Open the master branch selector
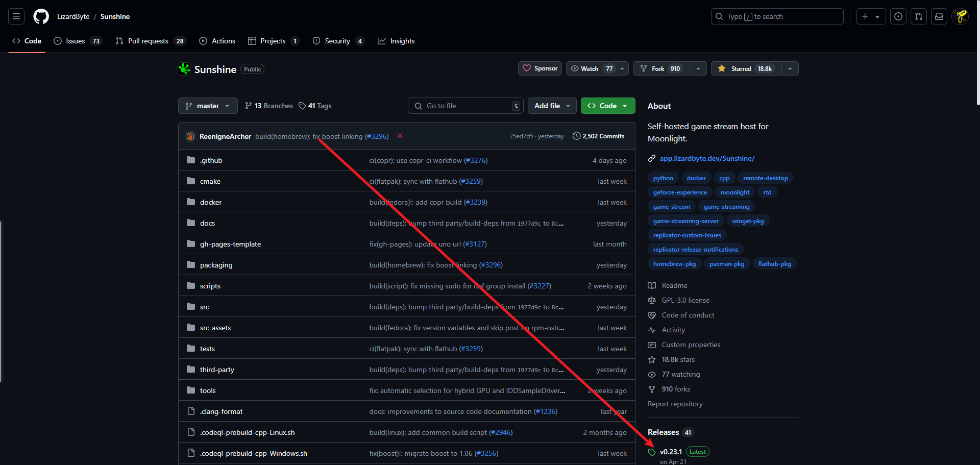Screen dimensions: 980x465 point(208,106)
